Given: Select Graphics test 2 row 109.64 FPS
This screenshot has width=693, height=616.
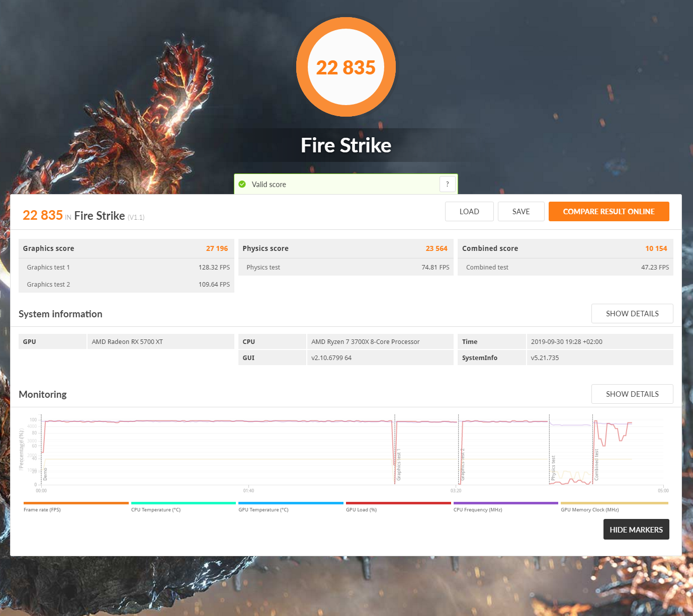Looking at the screenshot, I should click(x=126, y=284).
